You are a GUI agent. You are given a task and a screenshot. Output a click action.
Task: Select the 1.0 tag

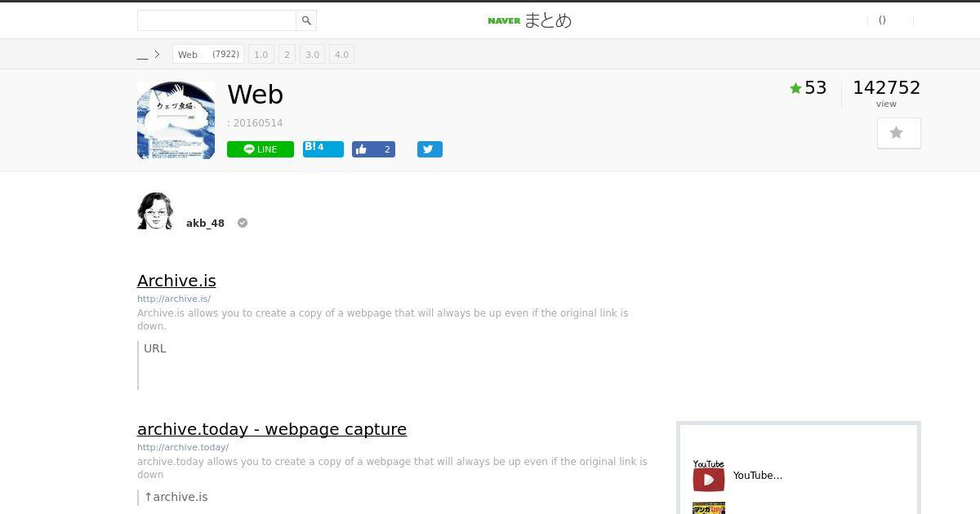(x=261, y=55)
